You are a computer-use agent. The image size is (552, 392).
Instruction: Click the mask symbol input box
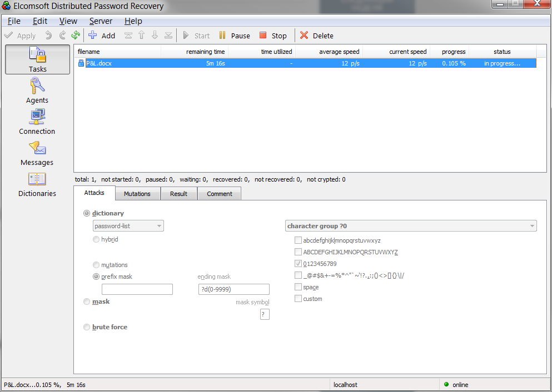[x=265, y=314]
